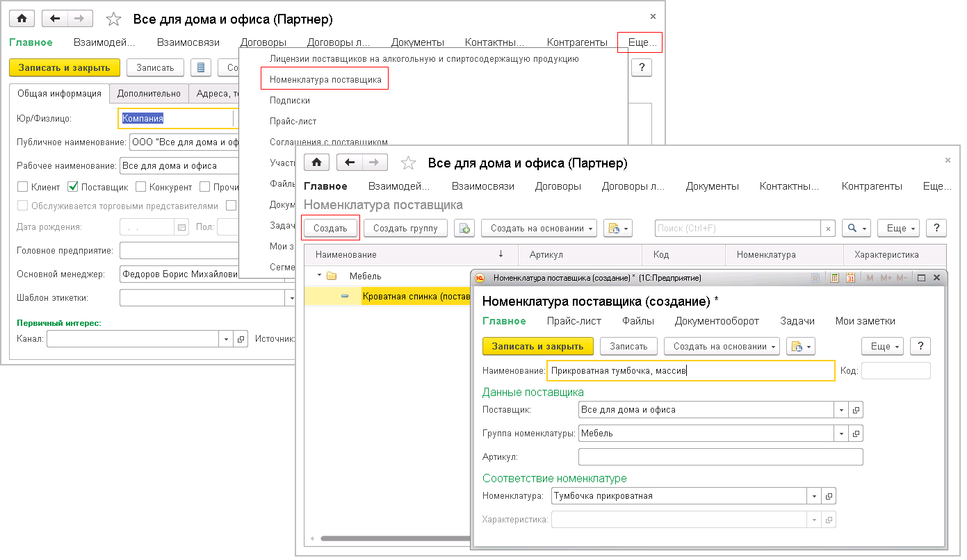This screenshot has height=560, width=967.
Task: Click the Мебель folder icon
Action: [x=332, y=276]
